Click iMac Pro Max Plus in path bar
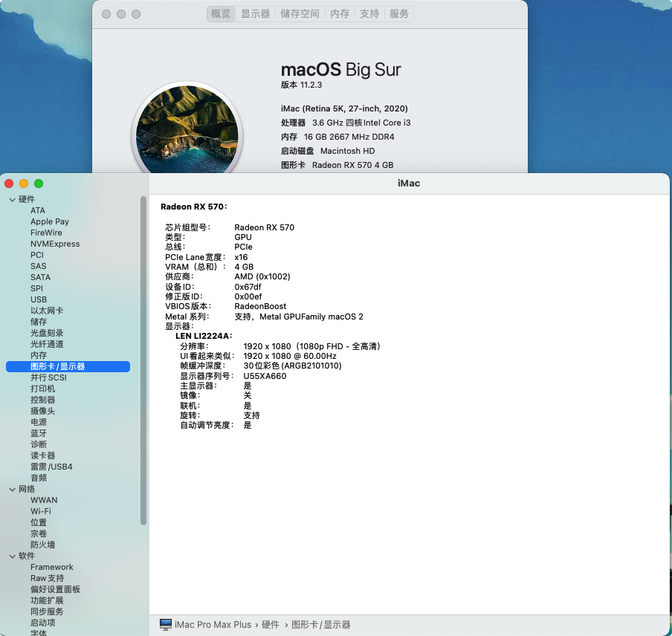The image size is (672, 636). tap(213, 624)
